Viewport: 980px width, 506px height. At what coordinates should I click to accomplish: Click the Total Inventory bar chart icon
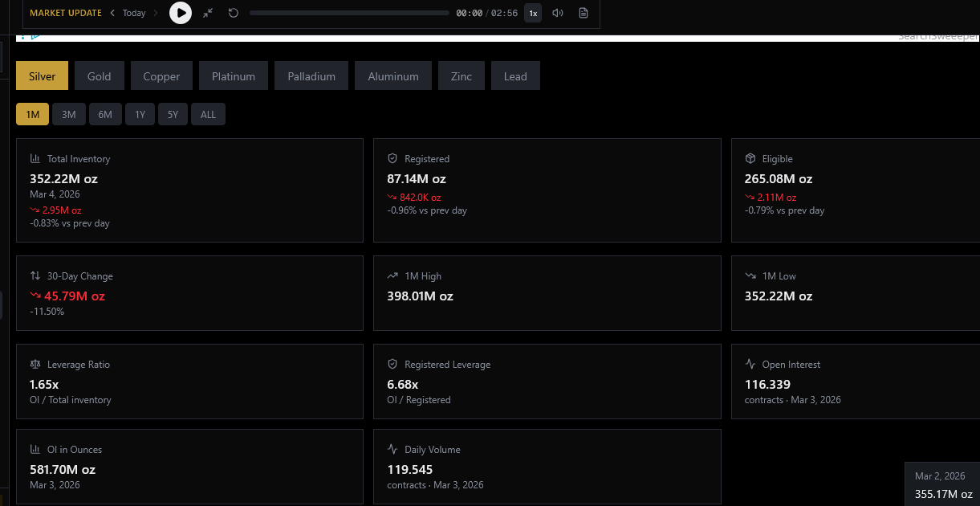tap(35, 159)
